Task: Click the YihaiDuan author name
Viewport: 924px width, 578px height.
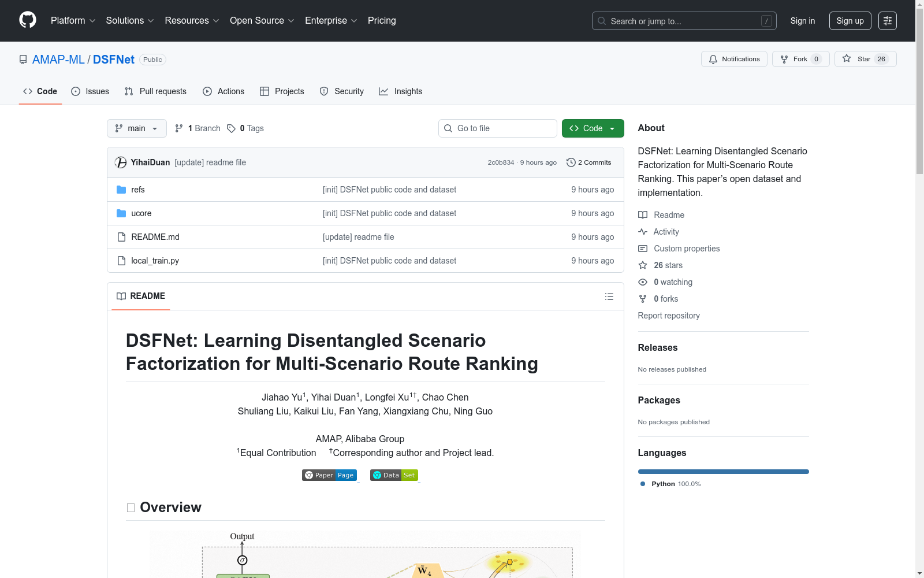Action: click(150, 162)
